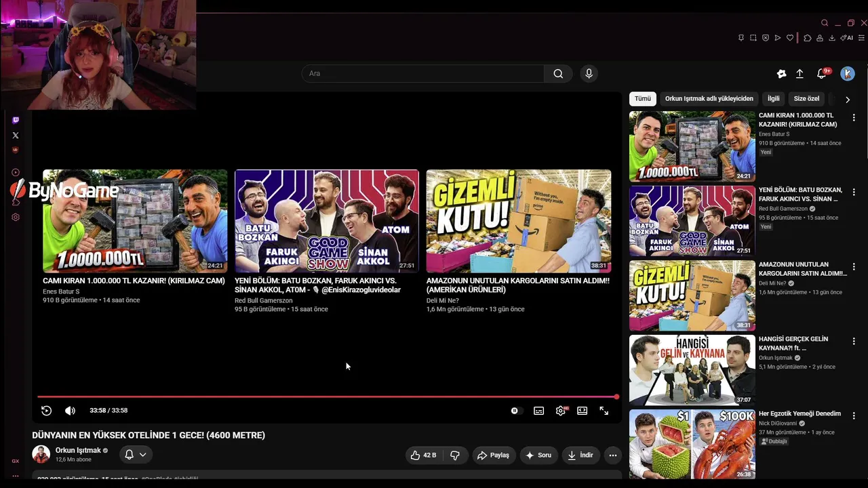Open the Enes Batur S channel under end-screen video
Viewport: 868px width, 488px height.
pyautogui.click(x=61, y=291)
